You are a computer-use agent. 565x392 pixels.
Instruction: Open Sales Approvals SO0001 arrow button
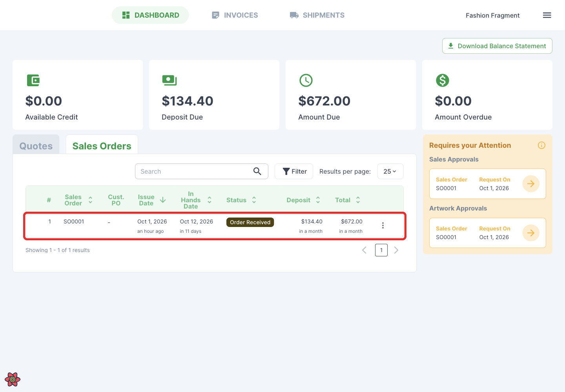click(x=531, y=183)
